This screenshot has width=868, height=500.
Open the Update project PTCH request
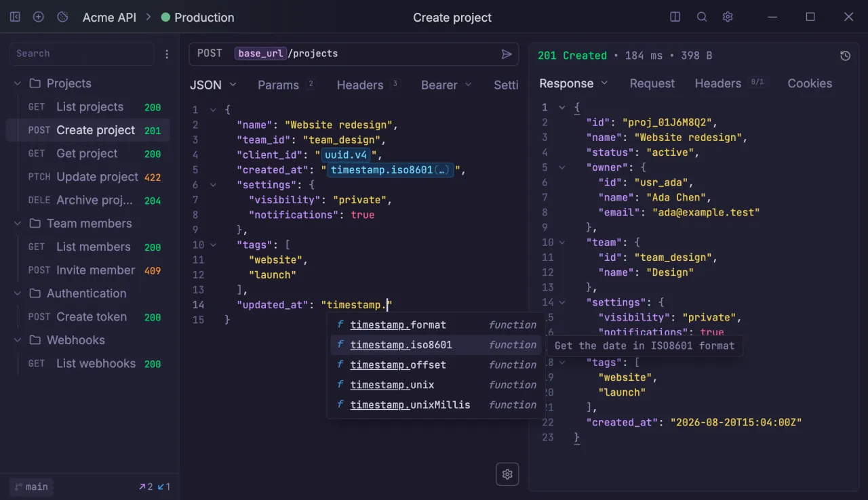(88, 177)
